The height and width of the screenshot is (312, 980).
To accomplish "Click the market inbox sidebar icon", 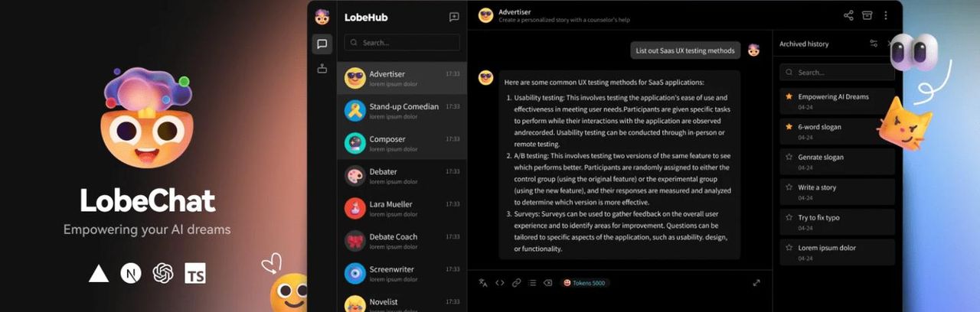I will (322, 69).
